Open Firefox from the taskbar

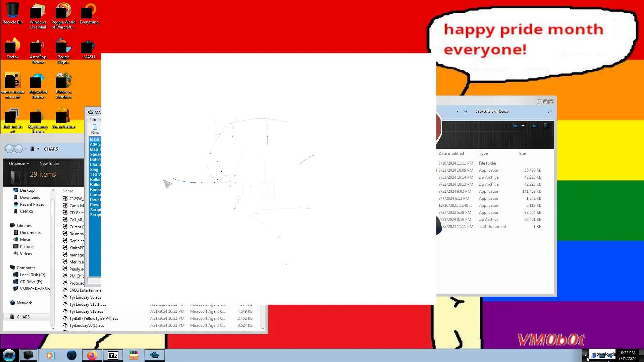tap(92, 355)
